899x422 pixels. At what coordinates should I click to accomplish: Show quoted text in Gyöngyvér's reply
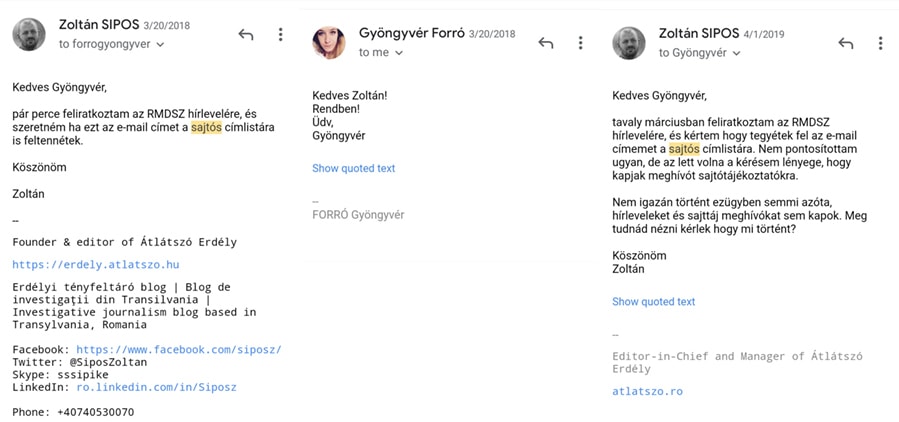pos(354,168)
